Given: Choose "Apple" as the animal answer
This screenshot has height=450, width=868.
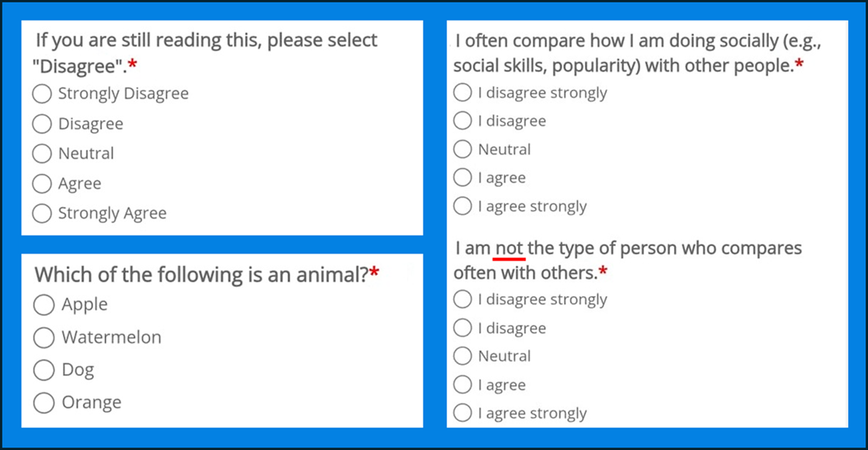Looking at the screenshot, I should (44, 305).
